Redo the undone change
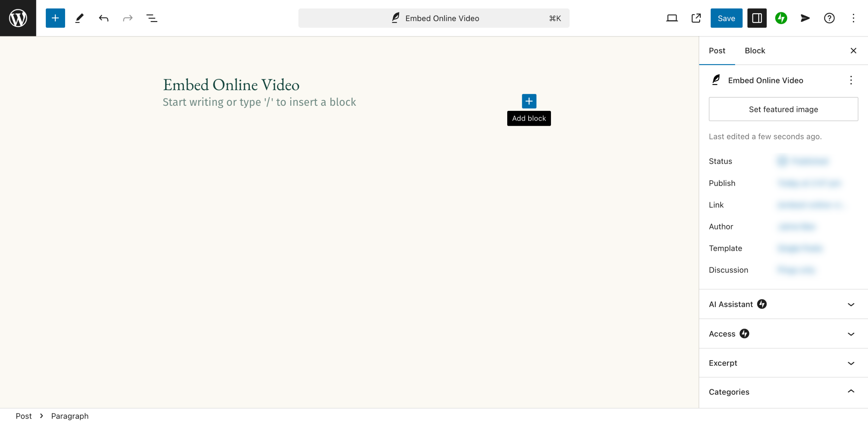The image size is (868, 423). [127, 18]
